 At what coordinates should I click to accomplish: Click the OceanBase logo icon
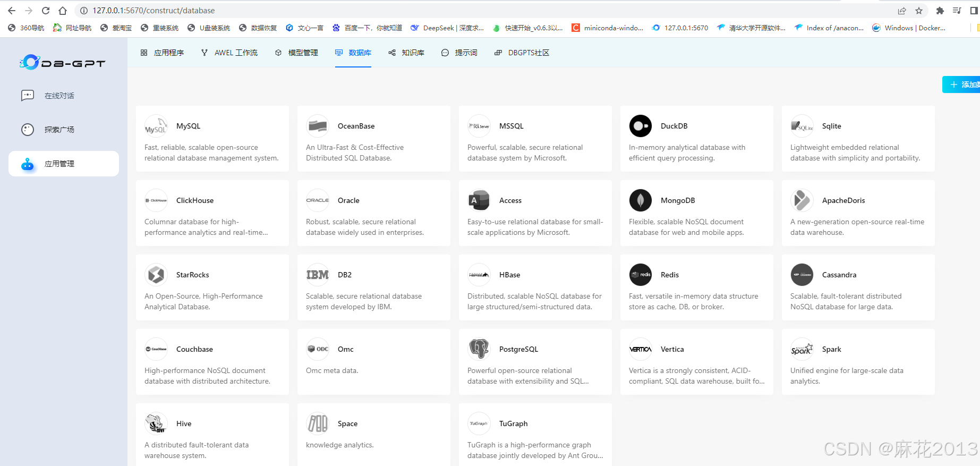tap(318, 126)
